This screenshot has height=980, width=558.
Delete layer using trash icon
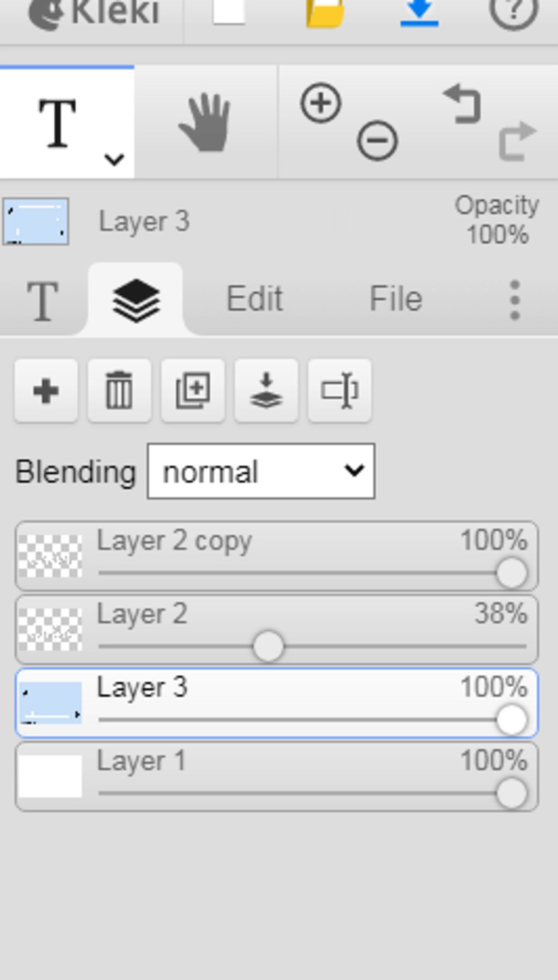119,390
